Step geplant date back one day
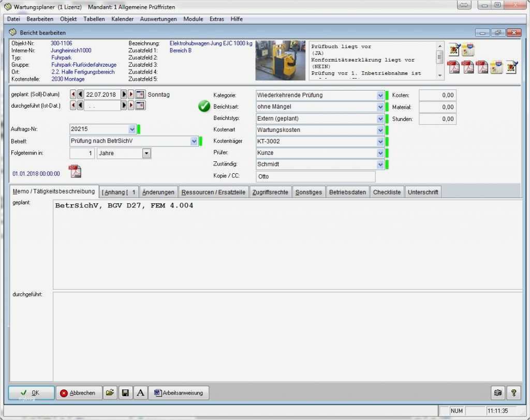530x420 pixels. pyautogui.click(x=80, y=94)
